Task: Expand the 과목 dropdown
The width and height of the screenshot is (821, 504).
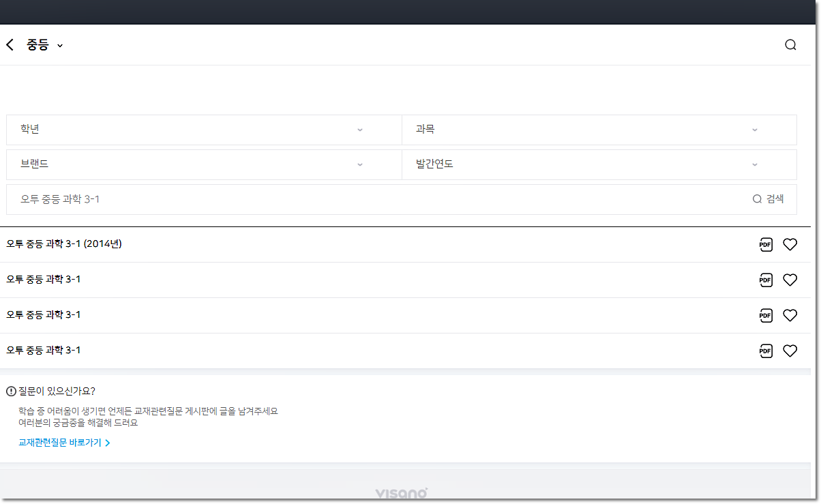Action: [599, 130]
